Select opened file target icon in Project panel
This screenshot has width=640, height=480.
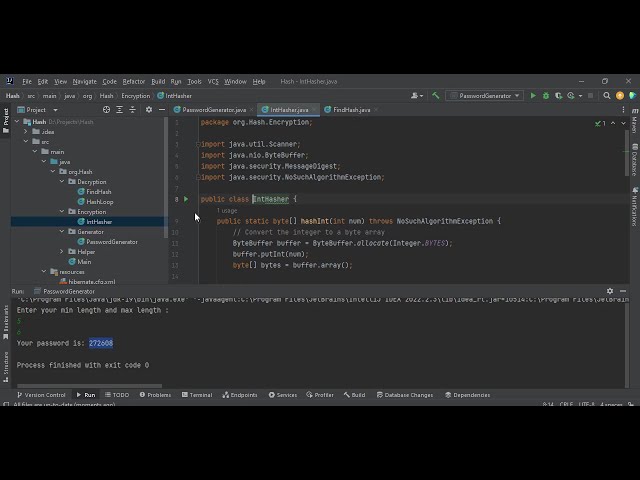(x=107, y=110)
